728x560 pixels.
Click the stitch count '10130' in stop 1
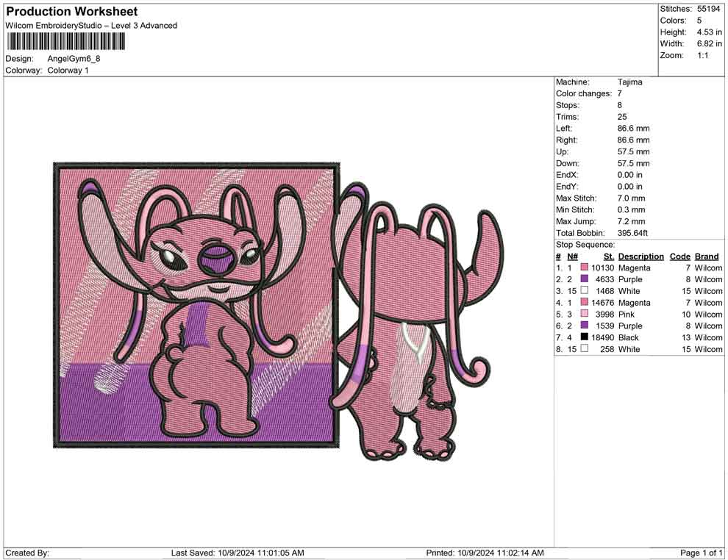coord(603,268)
